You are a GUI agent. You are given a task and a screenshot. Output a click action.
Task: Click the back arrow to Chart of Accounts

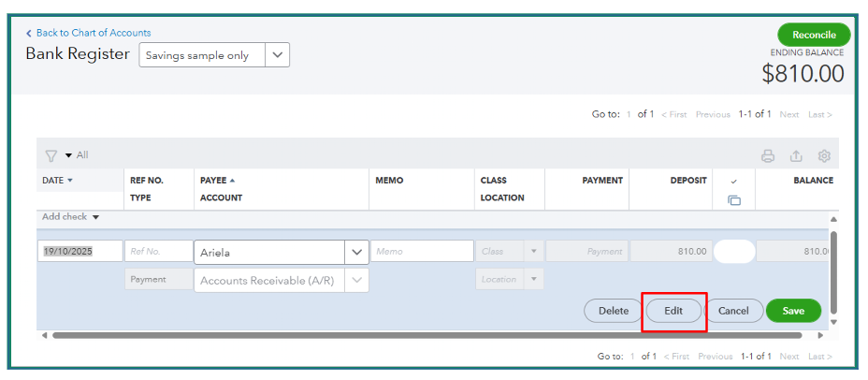pyautogui.click(x=29, y=34)
